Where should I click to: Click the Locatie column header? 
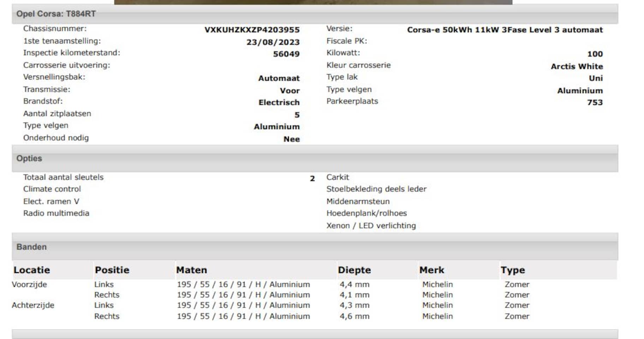(x=32, y=270)
